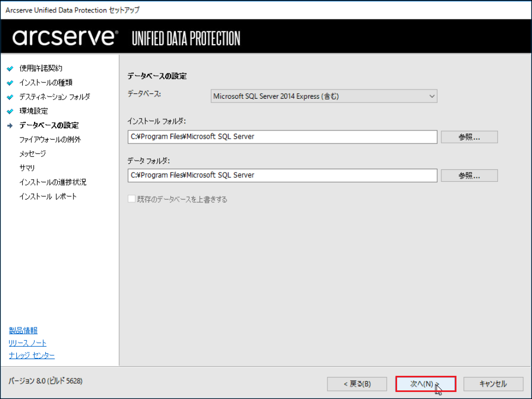This screenshot has height=399, width=532.
Task: Click the checkmark icon beside 環境設定
Action: click(x=10, y=111)
